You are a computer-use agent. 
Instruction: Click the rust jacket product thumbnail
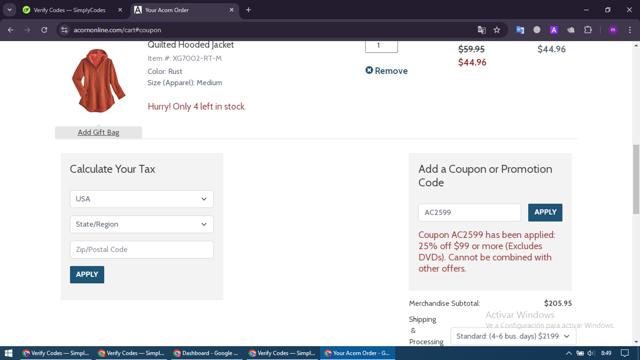(x=98, y=80)
